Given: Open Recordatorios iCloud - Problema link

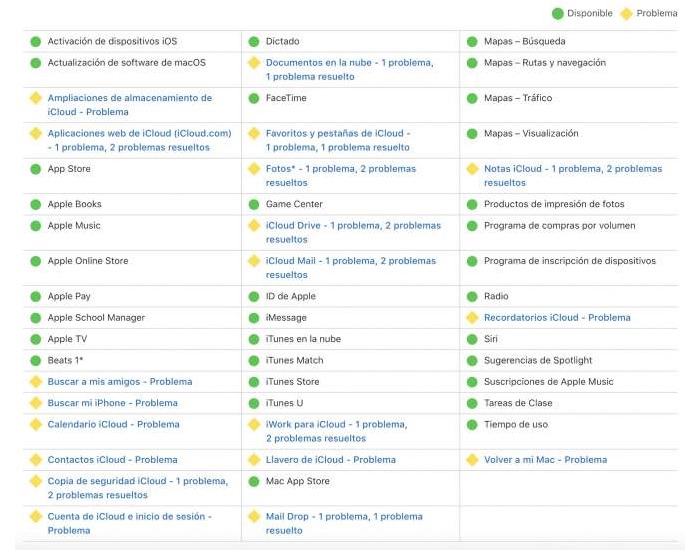Looking at the screenshot, I should [x=558, y=317].
